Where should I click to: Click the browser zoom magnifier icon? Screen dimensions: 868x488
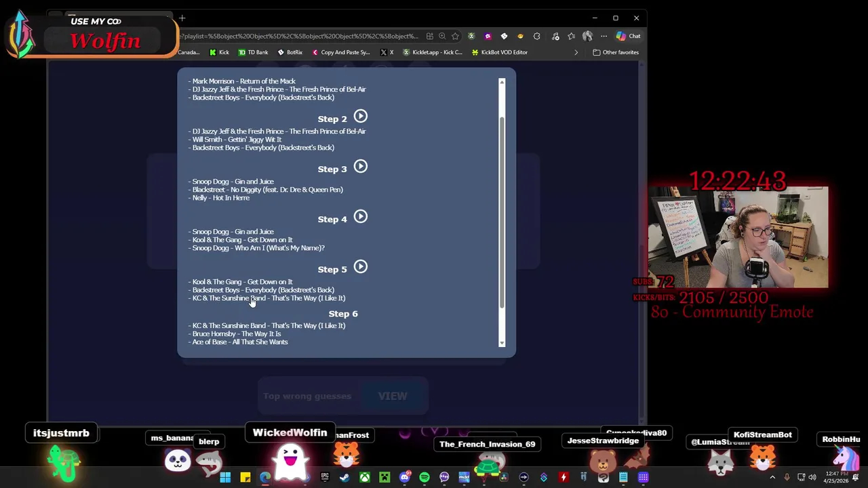pos(442,36)
